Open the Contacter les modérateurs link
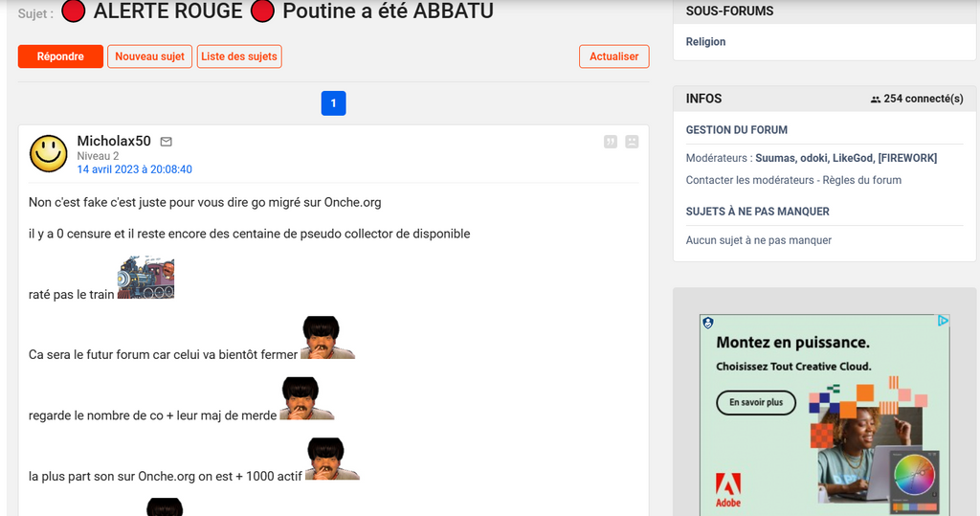This screenshot has width=980, height=516. point(746,180)
